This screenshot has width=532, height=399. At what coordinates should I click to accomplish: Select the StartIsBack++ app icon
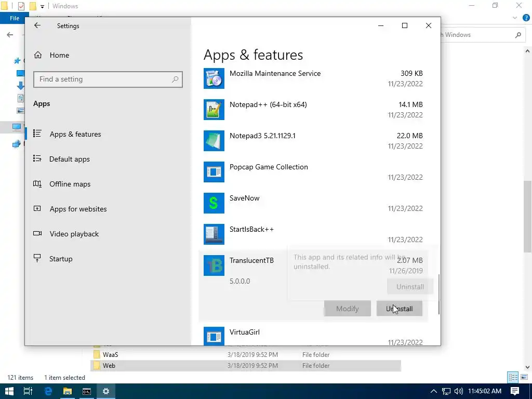pos(214,234)
